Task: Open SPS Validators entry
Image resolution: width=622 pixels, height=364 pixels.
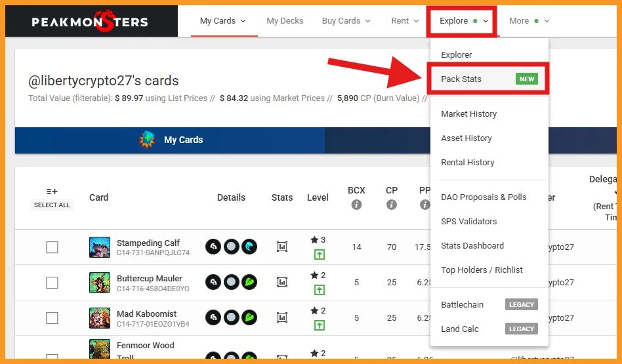Action: (x=489, y=221)
